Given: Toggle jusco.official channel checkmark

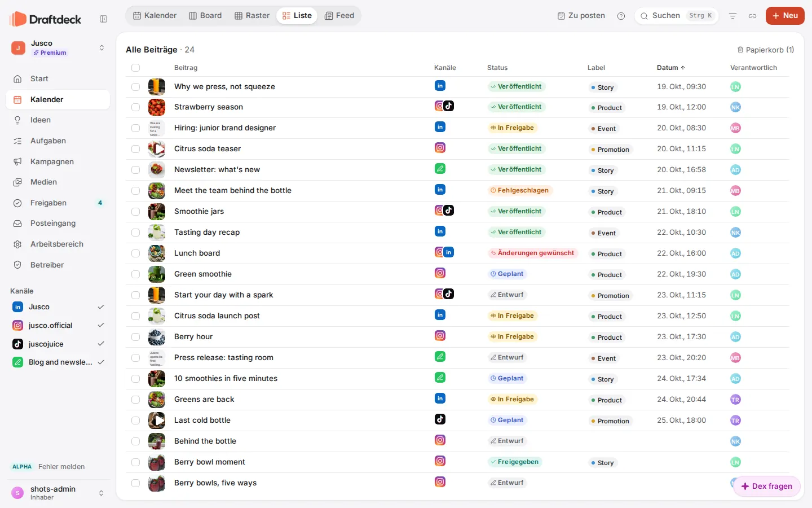Looking at the screenshot, I should 101,325.
